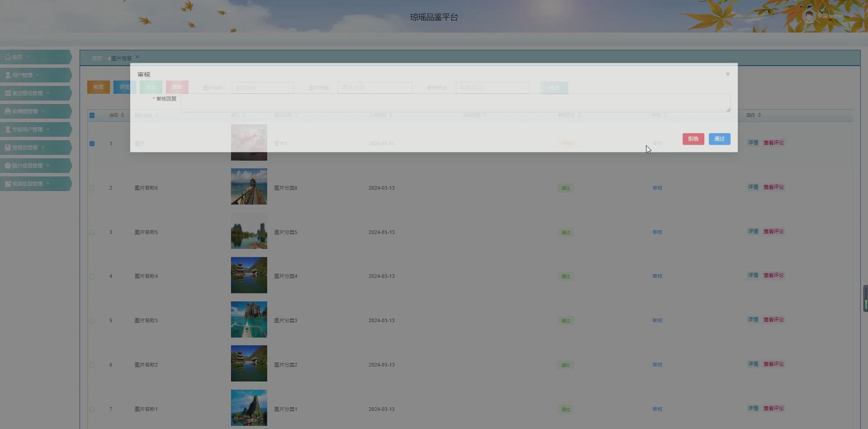This screenshot has width=868, height=429.
Task: Click the admin avatar icon in header
Action: click(x=809, y=16)
